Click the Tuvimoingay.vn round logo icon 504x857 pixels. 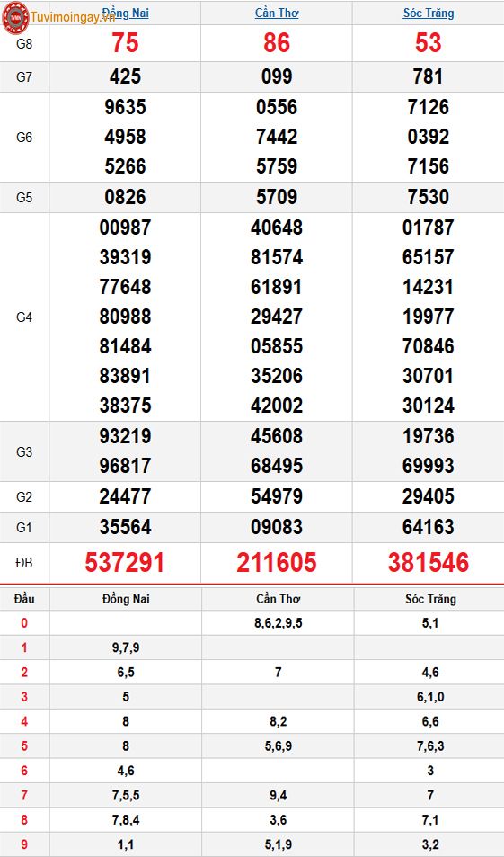pos(15,18)
